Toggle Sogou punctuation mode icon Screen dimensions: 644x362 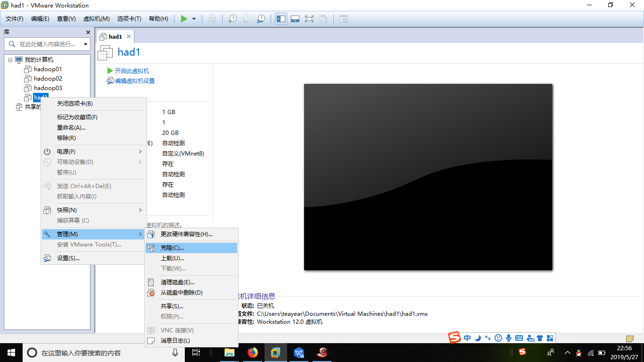pos(487,338)
